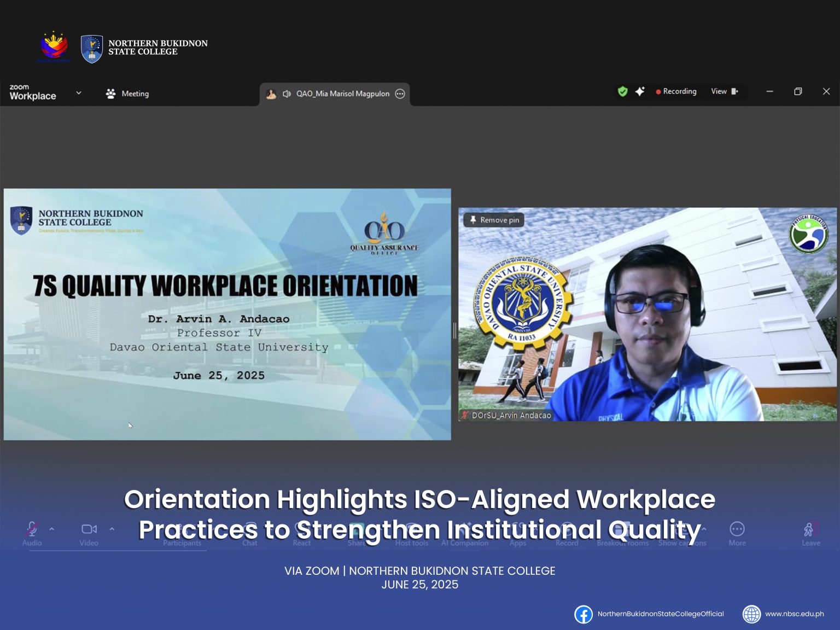
Task: Mute the Audio microphone
Action: pyautogui.click(x=32, y=529)
